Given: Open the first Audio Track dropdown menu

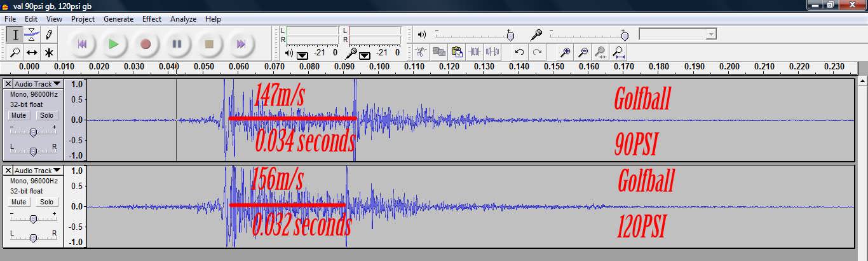Looking at the screenshot, I should coord(37,84).
